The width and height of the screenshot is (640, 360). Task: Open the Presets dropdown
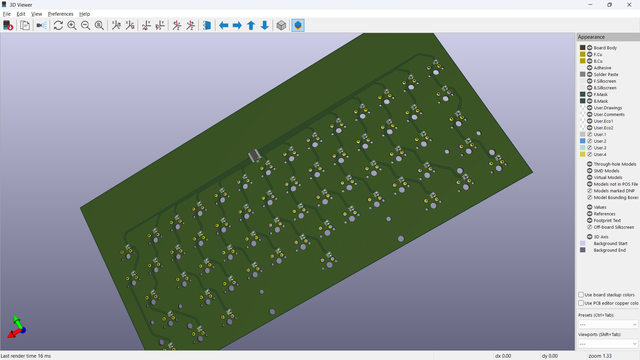608,324
